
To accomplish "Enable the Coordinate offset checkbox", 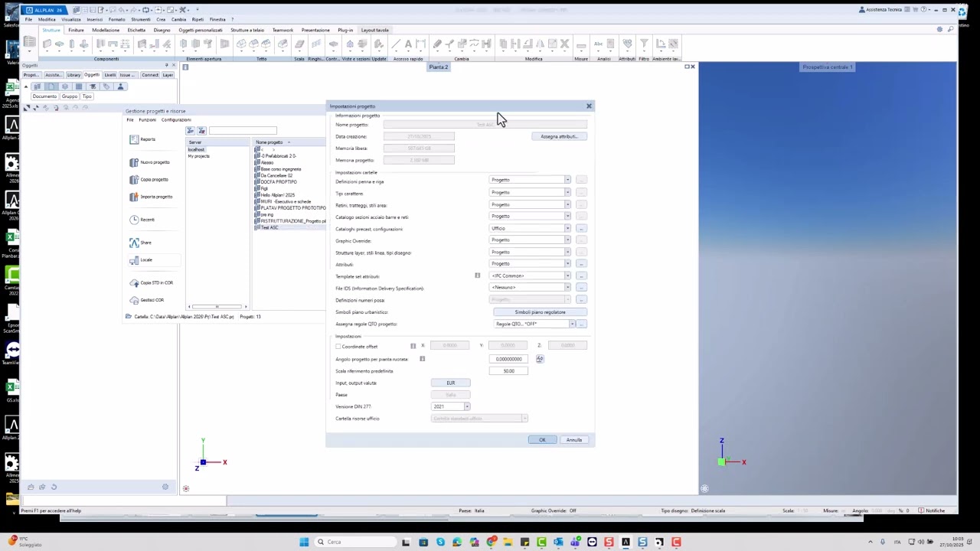I will click(x=338, y=347).
